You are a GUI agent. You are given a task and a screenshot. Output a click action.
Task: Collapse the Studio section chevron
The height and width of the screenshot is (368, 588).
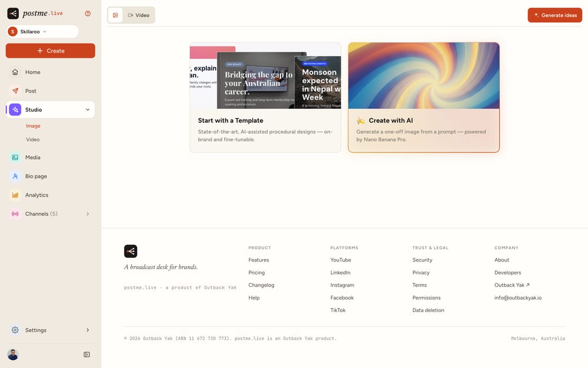click(x=88, y=110)
